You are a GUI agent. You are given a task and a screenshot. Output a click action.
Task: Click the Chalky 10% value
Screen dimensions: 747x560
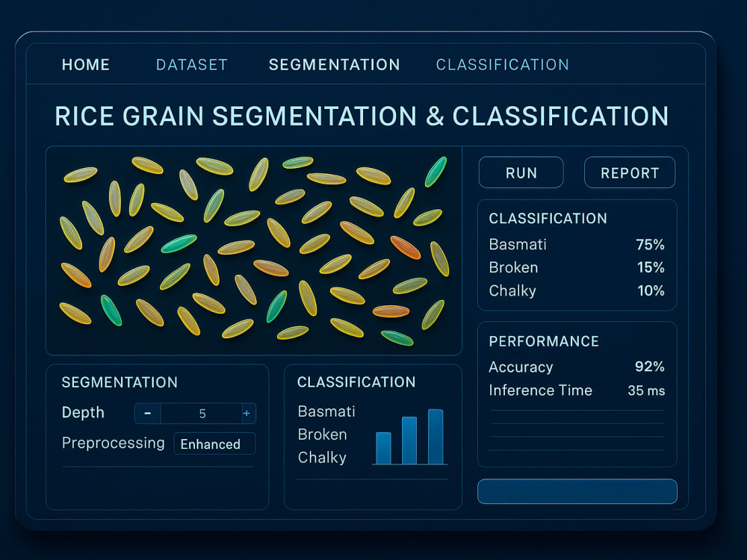pyautogui.click(x=651, y=290)
